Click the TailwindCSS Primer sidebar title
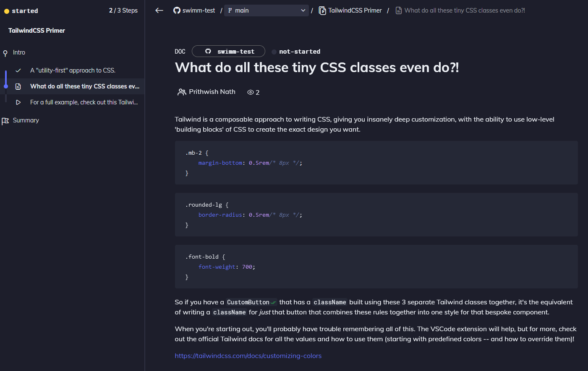This screenshot has width=588, height=371. click(37, 31)
